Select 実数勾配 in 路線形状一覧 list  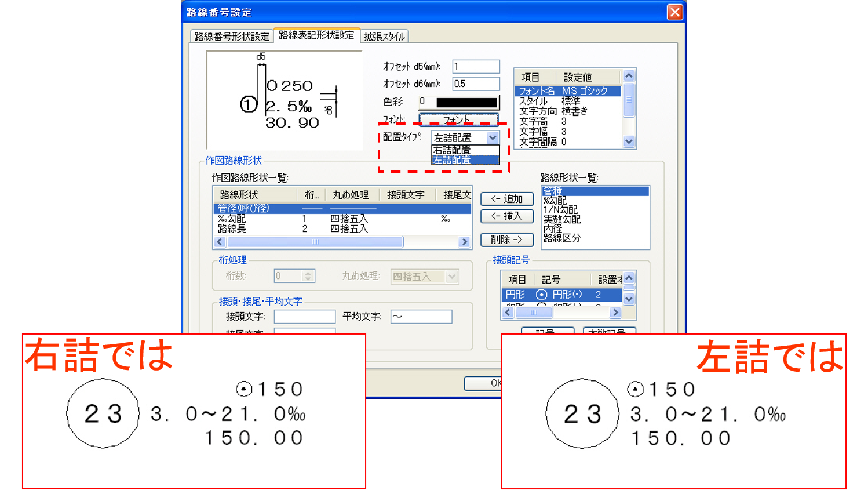(561, 219)
